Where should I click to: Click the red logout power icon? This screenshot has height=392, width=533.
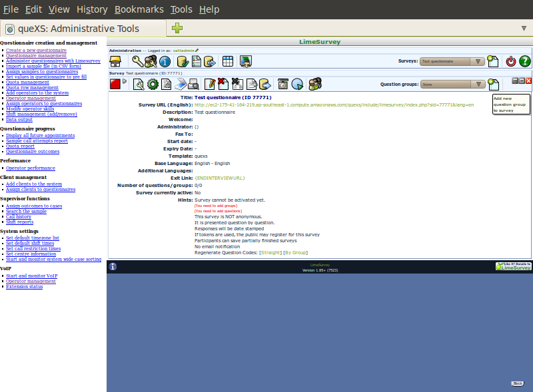tap(511, 61)
